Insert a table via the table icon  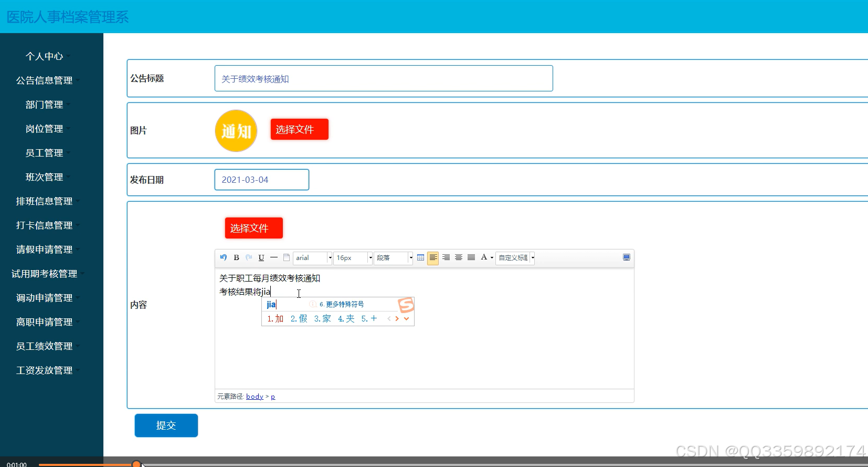[420, 257]
